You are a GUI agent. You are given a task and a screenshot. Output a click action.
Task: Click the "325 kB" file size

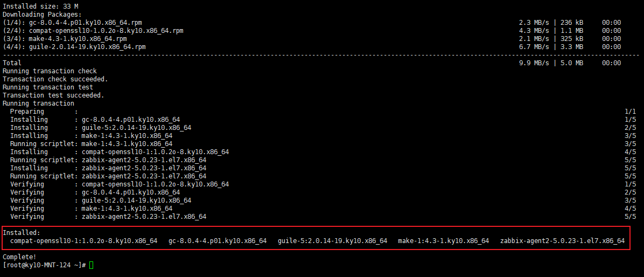pyautogui.click(x=572, y=39)
